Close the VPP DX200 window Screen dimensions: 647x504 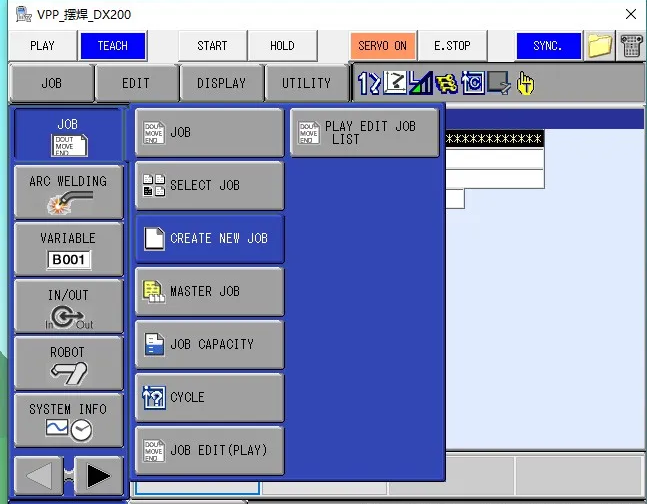tap(631, 14)
